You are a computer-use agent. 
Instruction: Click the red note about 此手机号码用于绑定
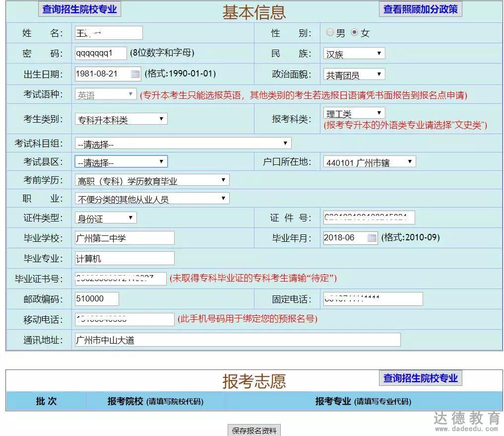(248, 319)
